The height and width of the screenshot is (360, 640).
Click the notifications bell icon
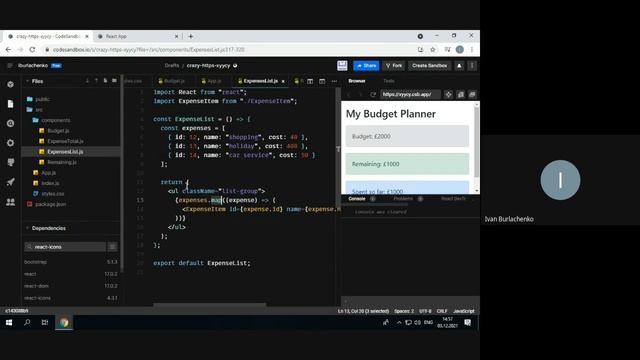pyautogui.click(x=459, y=65)
